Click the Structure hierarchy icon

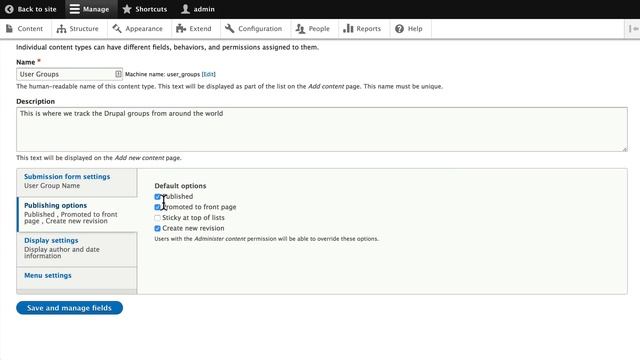(61, 29)
